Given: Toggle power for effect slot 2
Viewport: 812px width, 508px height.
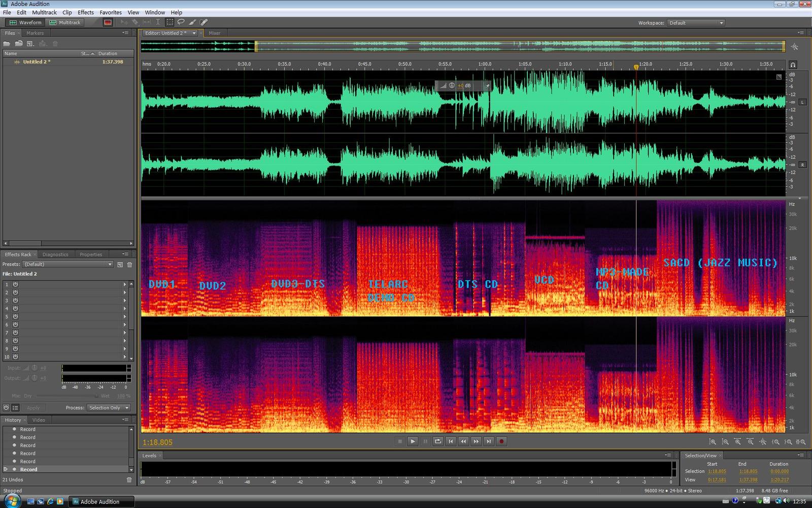Looking at the screenshot, I should click(x=15, y=293).
